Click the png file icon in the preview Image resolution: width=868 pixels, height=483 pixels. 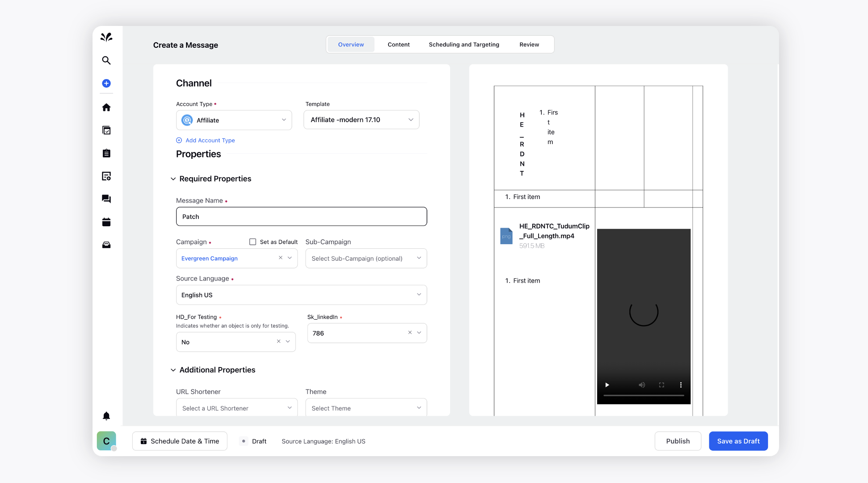click(x=506, y=236)
